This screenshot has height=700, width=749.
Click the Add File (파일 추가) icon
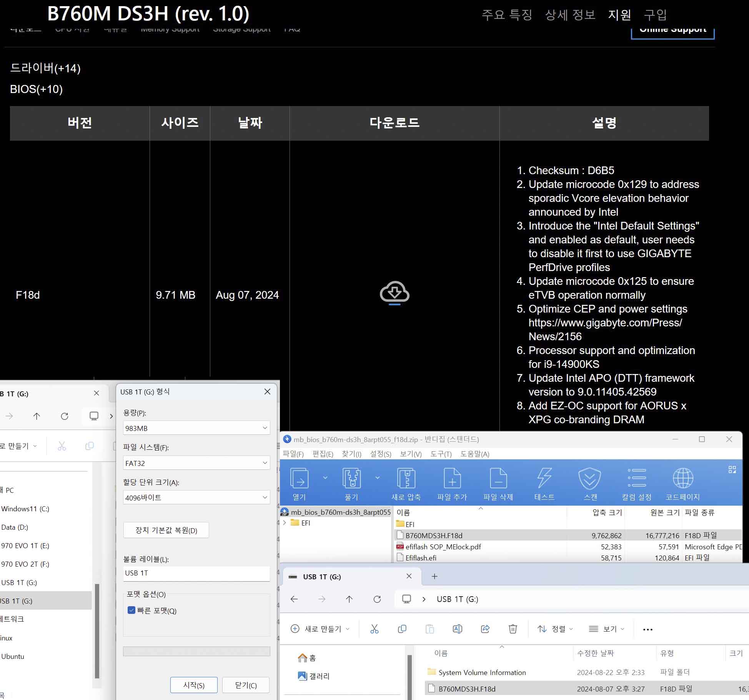452,478
